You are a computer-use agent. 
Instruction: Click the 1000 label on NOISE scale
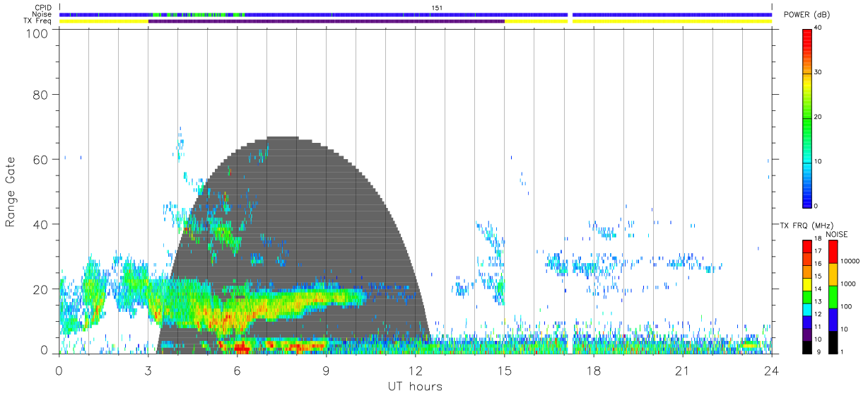pyautogui.click(x=847, y=284)
